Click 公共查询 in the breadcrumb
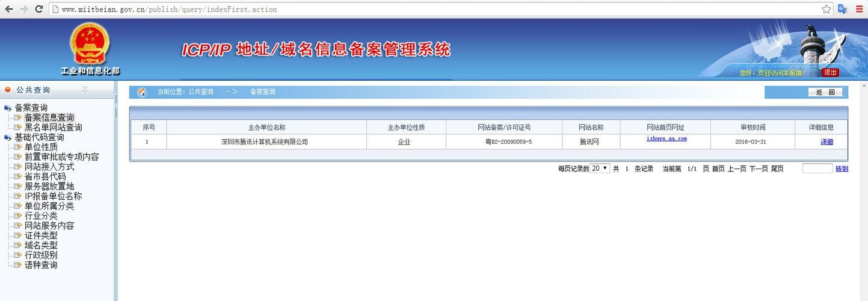The height and width of the screenshot is (301, 868). 201,92
